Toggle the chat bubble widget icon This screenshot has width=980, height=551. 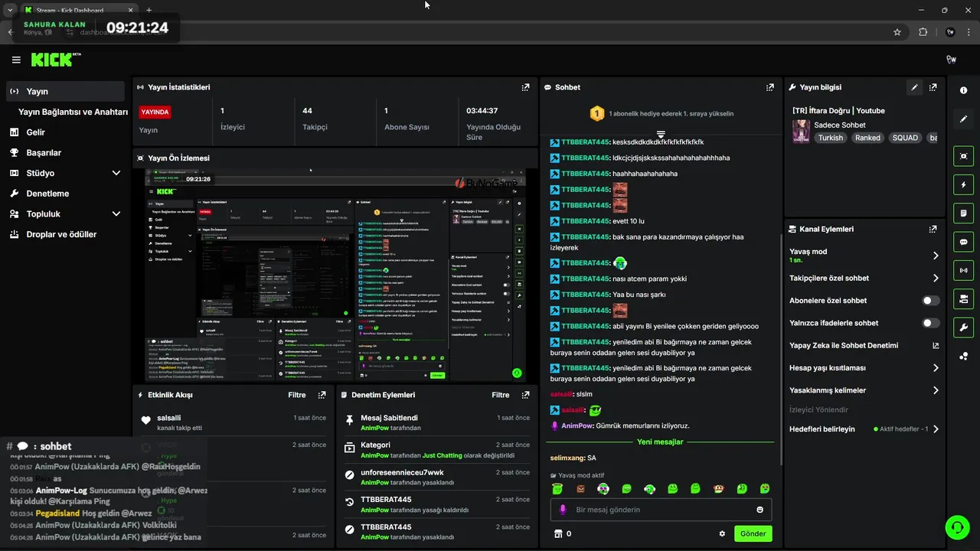(x=963, y=242)
